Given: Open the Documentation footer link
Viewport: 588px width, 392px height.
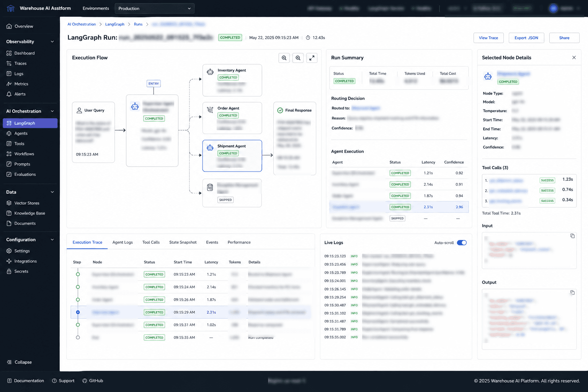Looking at the screenshot, I should (x=26, y=381).
